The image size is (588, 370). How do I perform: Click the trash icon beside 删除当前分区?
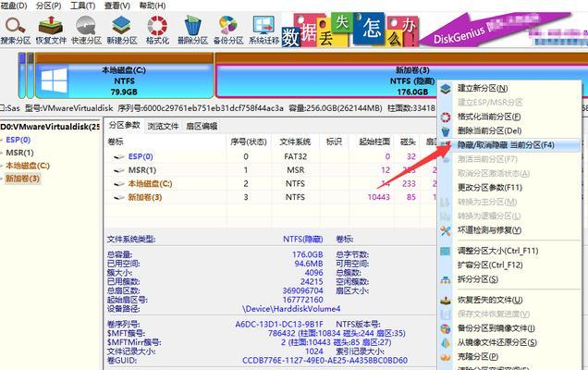[446, 131]
